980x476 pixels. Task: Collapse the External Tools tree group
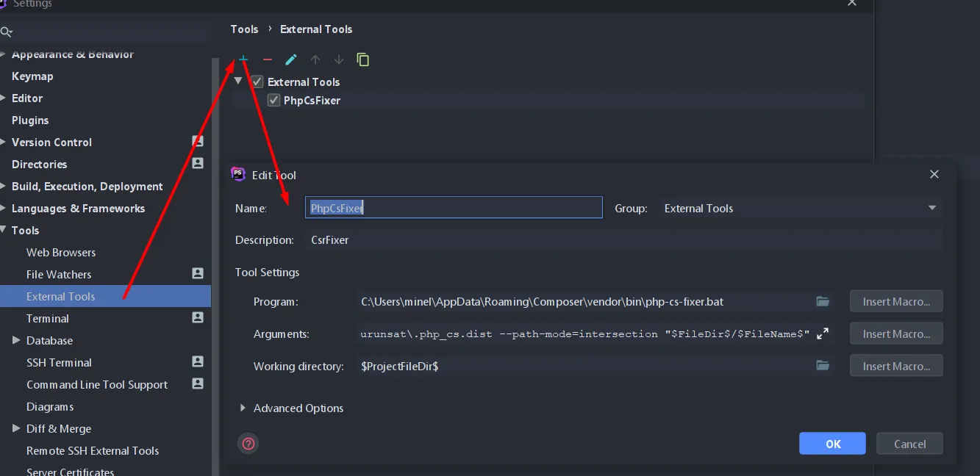coord(238,81)
